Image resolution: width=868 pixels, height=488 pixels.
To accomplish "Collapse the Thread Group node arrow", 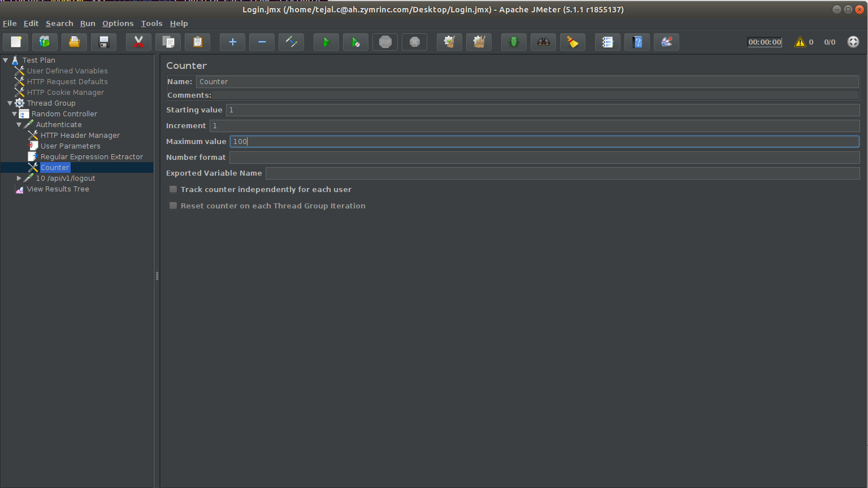I will [x=10, y=103].
